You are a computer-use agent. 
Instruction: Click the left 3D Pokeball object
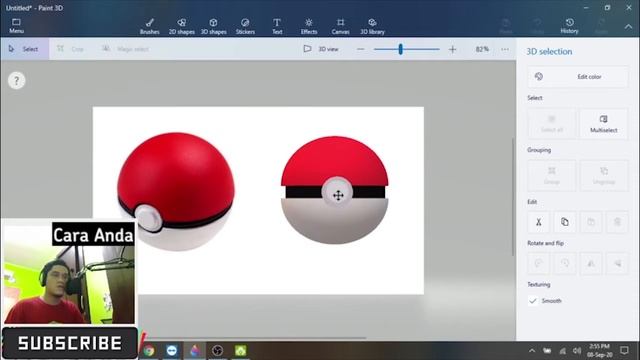click(176, 191)
